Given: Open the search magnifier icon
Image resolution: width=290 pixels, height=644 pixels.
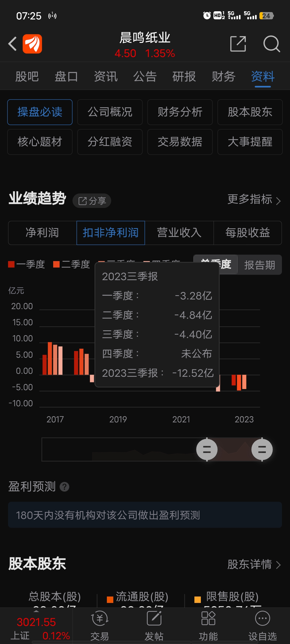Looking at the screenshot, I should (272, 44).
